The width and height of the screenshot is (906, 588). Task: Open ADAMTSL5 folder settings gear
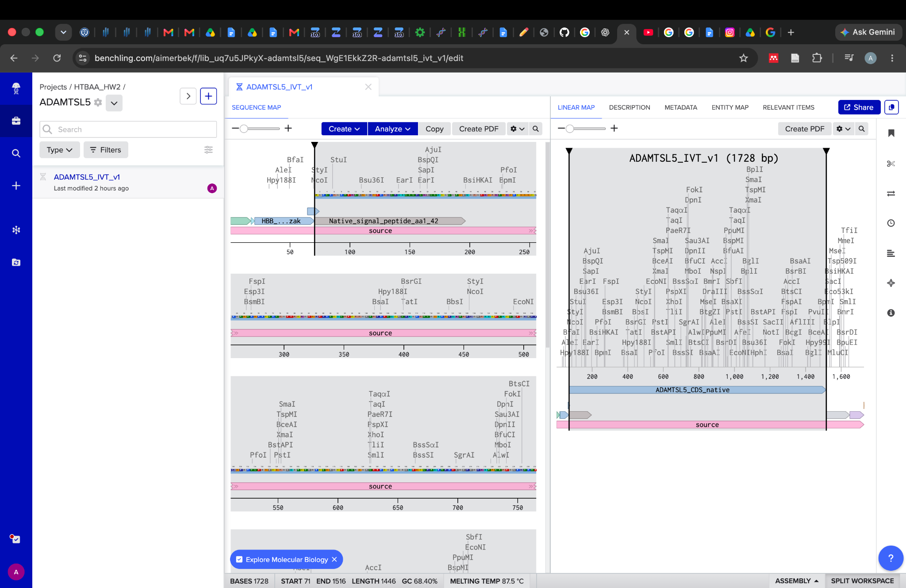(98, 103)
